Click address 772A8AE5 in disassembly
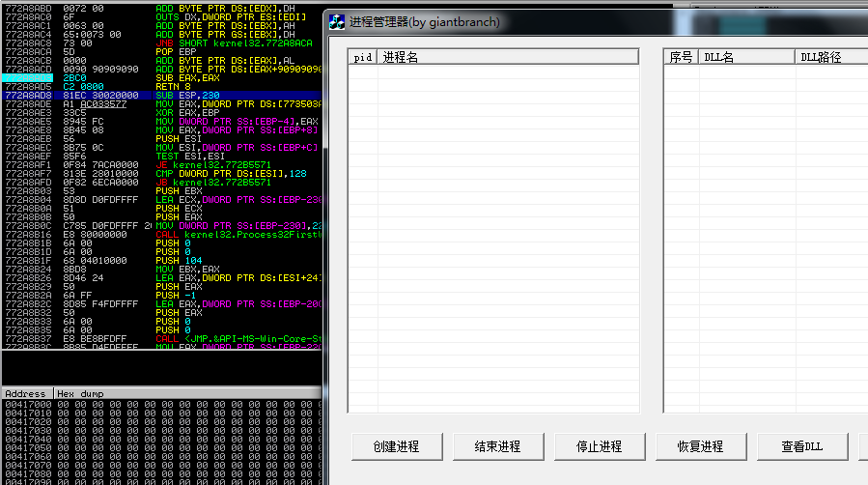868x485 pixels. [28, 122]
